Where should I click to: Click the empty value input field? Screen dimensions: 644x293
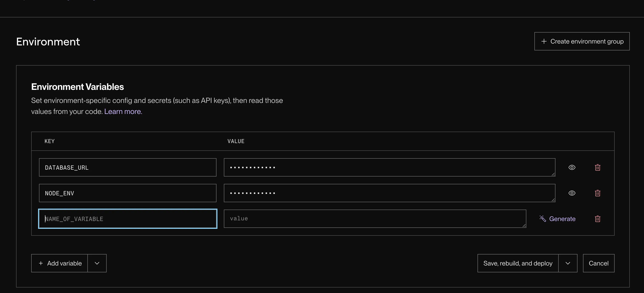[x=375, y=219]
